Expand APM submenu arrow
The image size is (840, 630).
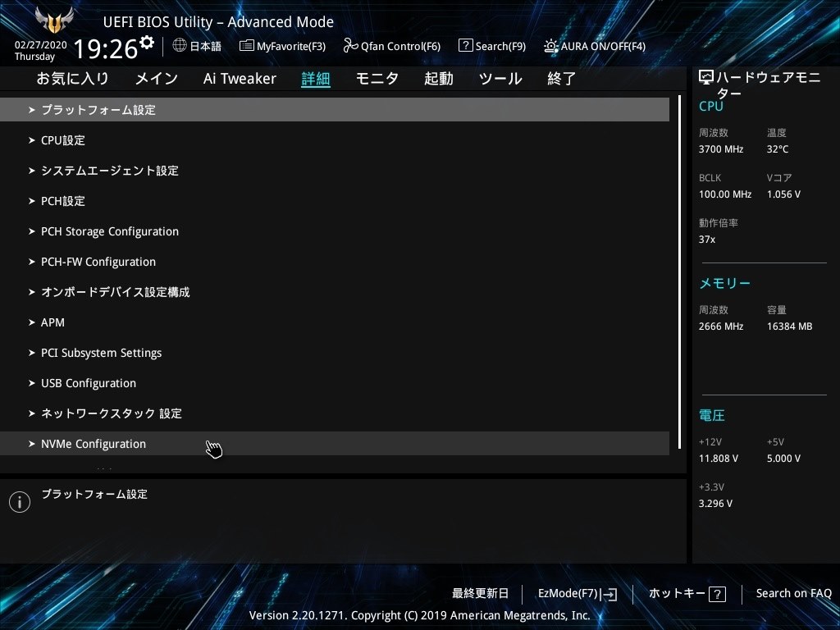pyautogui.click(x=32, y=322)
